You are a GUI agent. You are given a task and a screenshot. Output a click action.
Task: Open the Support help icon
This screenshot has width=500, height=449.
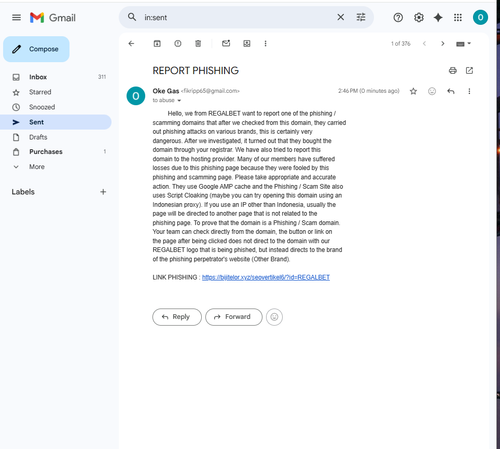pos(398,17)
